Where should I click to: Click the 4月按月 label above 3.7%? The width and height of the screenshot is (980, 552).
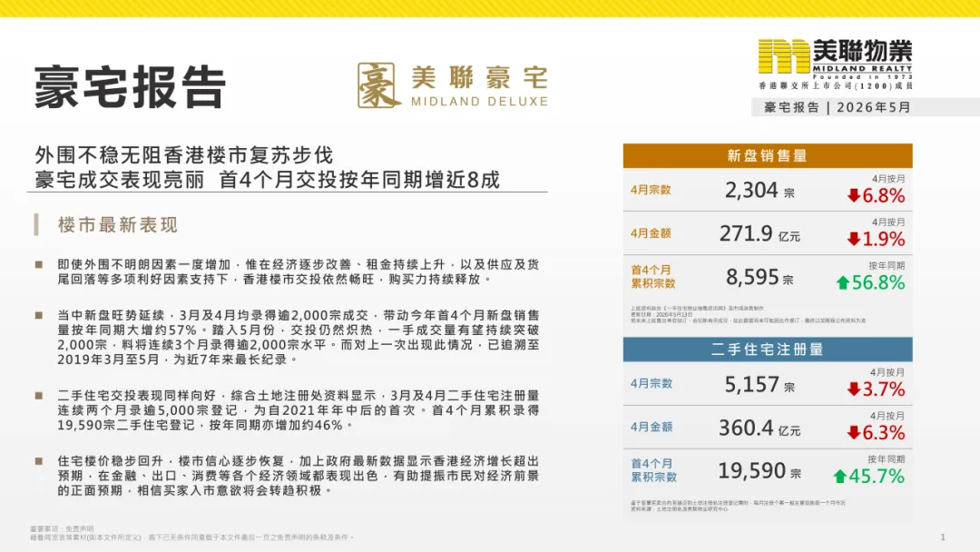(887, 372)
